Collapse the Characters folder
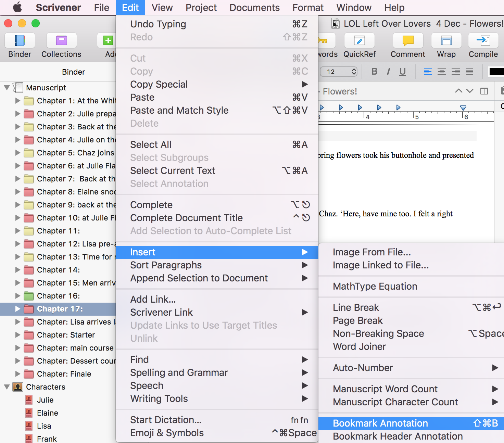The width and height of the screenshot is (504, 443). coord(7,387)
